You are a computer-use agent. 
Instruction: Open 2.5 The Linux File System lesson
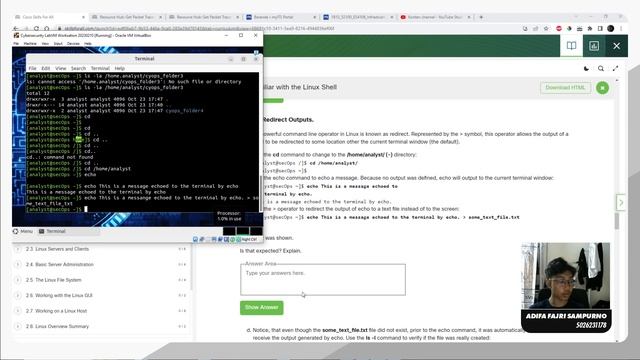click(x=54, y=280)
